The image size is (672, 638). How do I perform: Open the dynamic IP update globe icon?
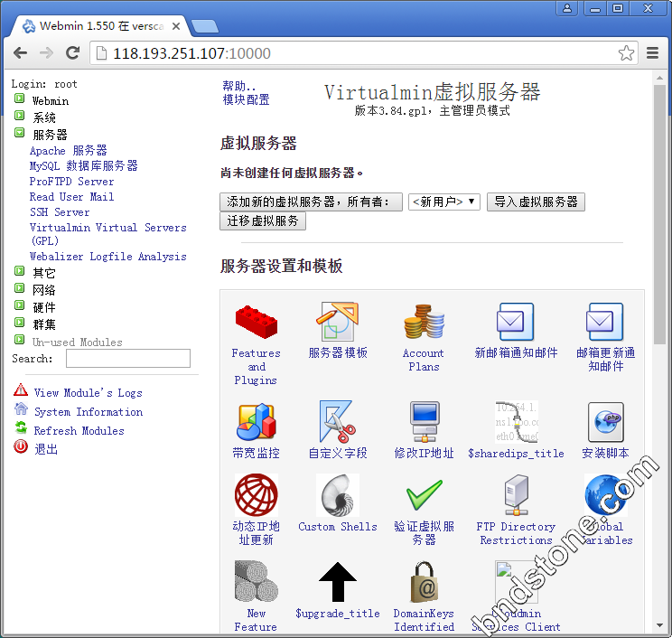click(x=257, y=495)
